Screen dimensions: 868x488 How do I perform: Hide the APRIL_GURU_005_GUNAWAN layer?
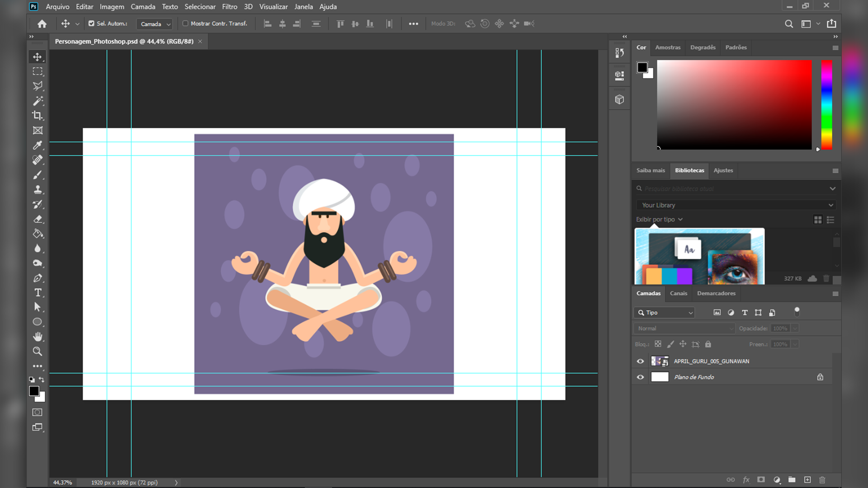[x=640, y=361]
